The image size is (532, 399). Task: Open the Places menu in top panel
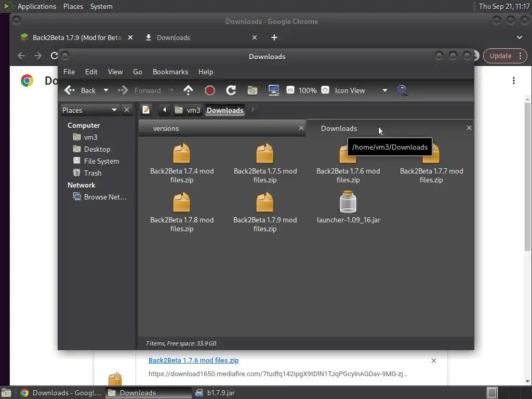pos(73,6)
